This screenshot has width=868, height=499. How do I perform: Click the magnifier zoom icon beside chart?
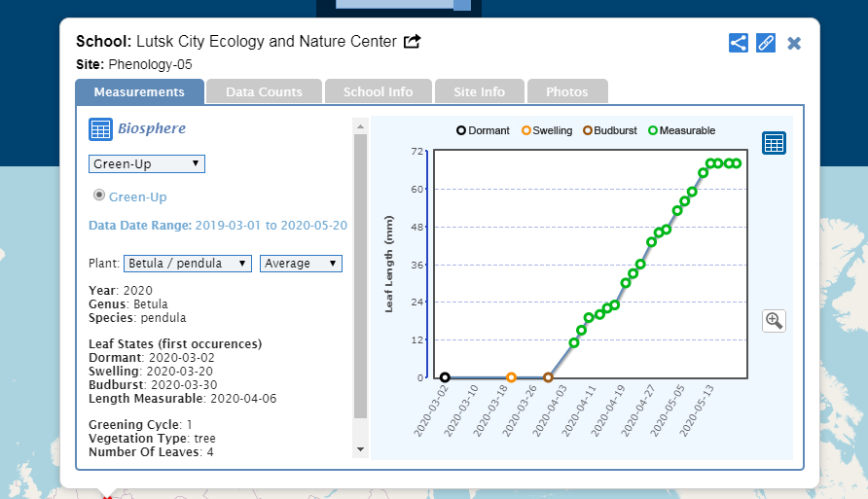[774, 320]
